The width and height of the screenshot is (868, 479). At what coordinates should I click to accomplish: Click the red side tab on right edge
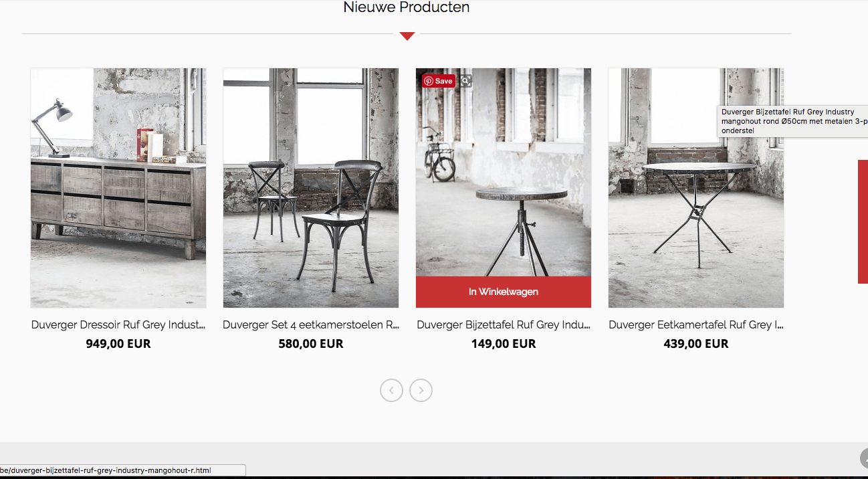(x=863, y=221)
